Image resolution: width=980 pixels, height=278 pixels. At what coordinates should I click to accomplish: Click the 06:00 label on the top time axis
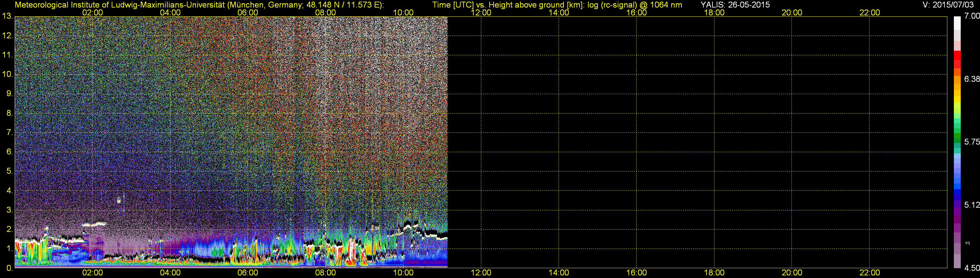tap(248, 12)
